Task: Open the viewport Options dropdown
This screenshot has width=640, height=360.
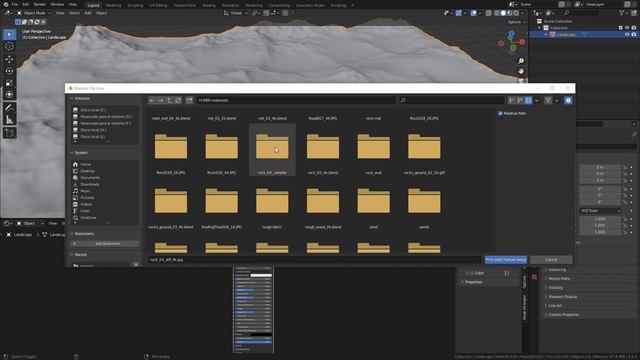Action: tap(516, 22)
